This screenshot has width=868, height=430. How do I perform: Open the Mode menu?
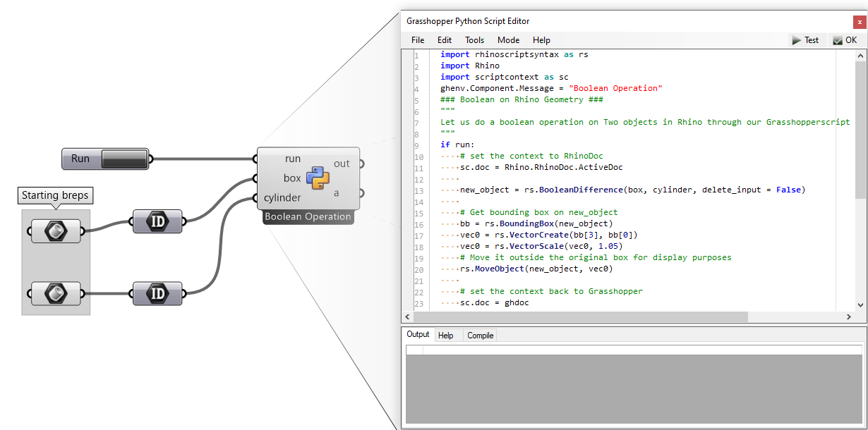coord(508,40)
